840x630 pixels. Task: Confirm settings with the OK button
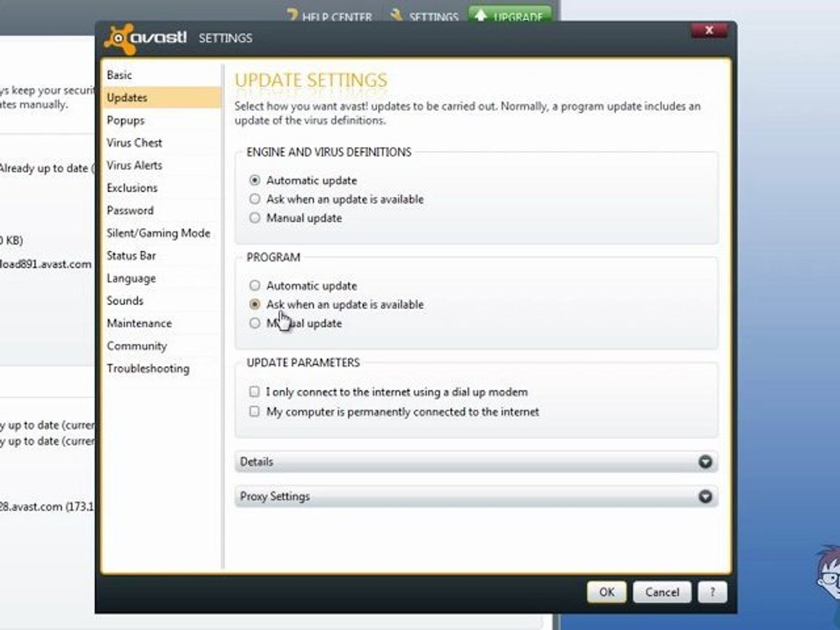[607, 592]
